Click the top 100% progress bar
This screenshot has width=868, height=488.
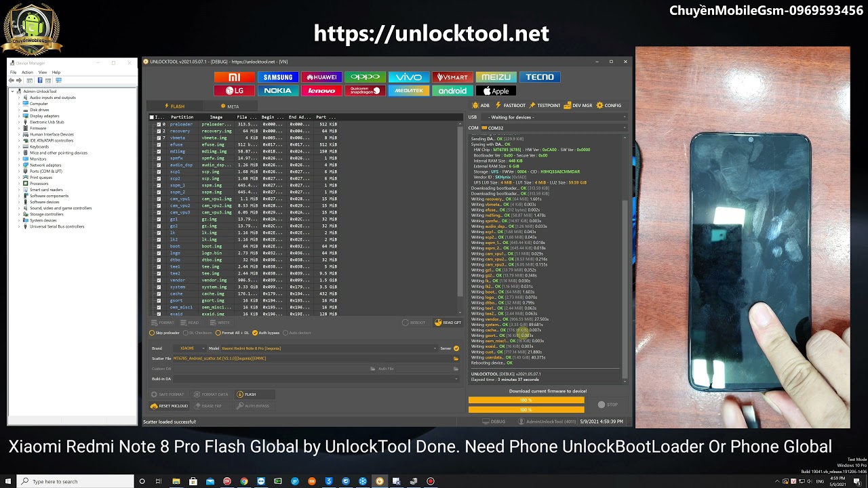point(526,401)
